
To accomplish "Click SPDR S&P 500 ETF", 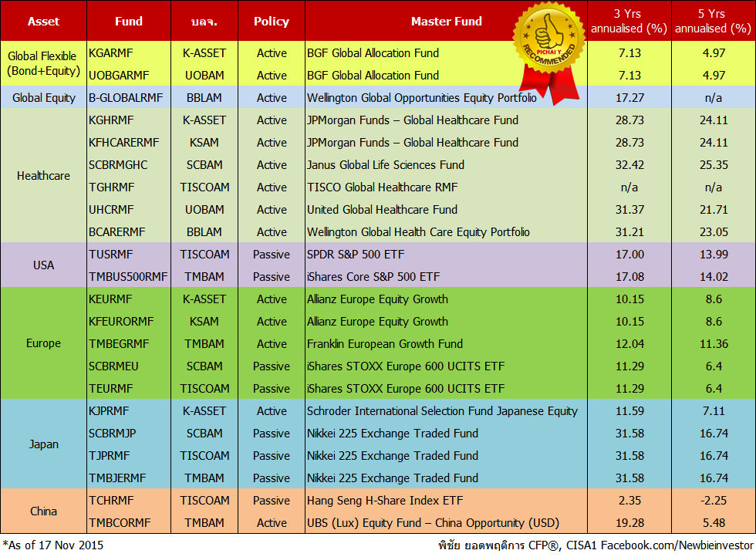I will 356,254.
